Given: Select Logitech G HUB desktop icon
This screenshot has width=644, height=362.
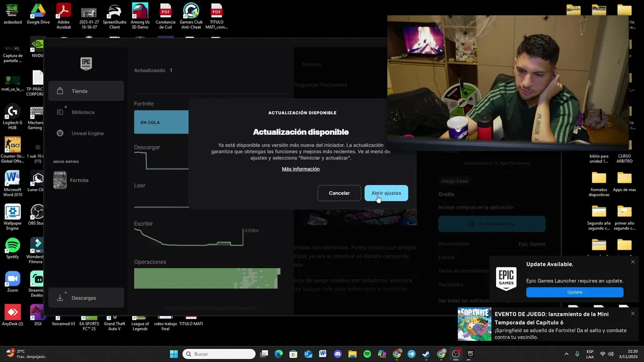Looking at the screenshot, I should tap(13, 118).
